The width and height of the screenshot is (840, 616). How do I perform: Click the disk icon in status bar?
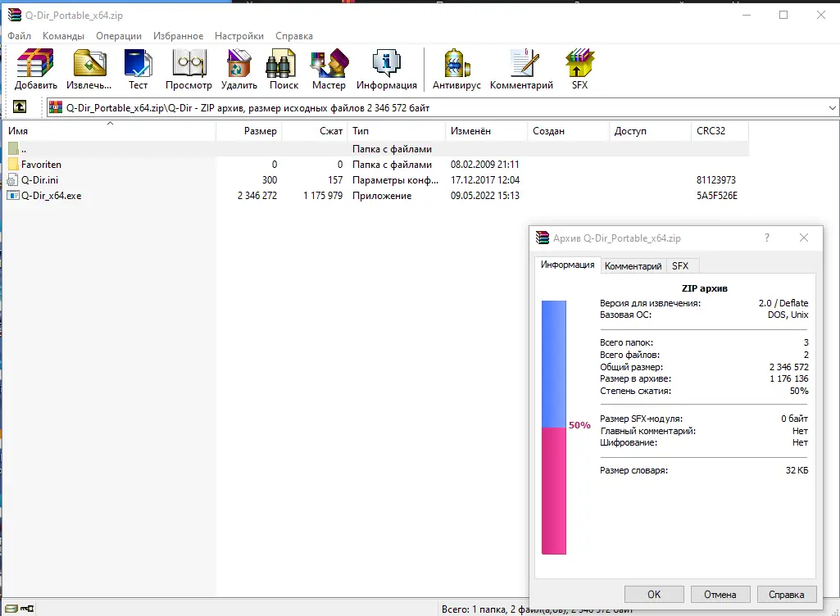(11, 609)
